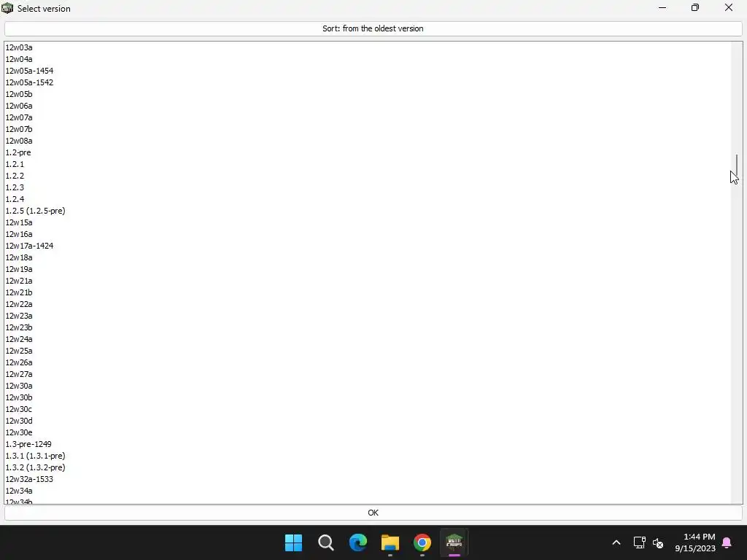This screenshot has height=560, width=747.
Task: Open taskbar Search
Action: (x=326, y=542)
